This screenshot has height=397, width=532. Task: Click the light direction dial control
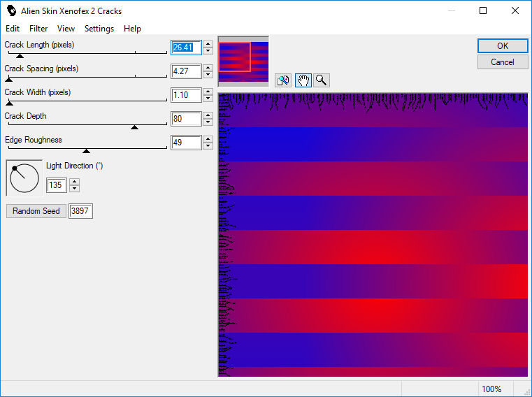coord(24,178)
